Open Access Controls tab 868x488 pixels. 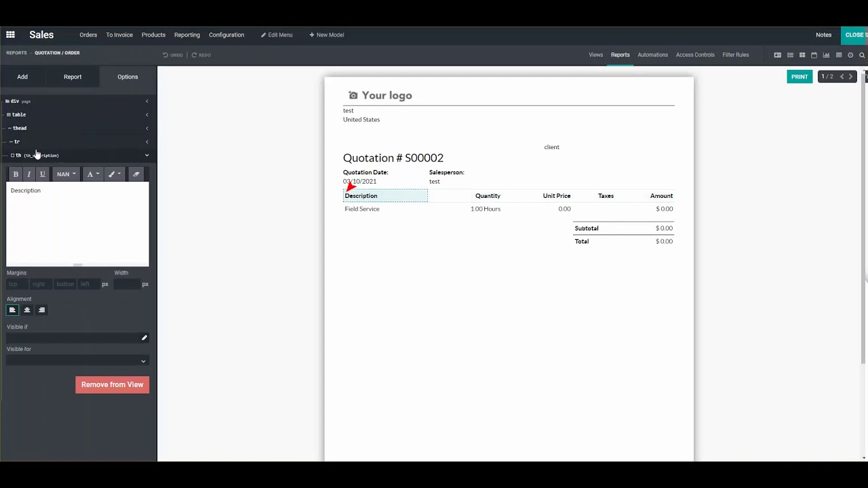pyautogui.click(x=695, y=55)
